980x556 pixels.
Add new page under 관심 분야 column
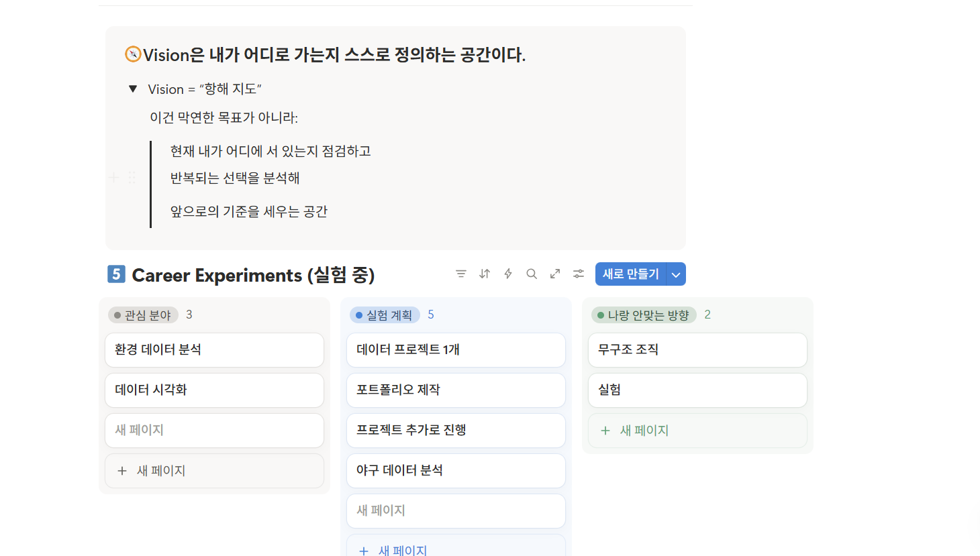(214, 471)
